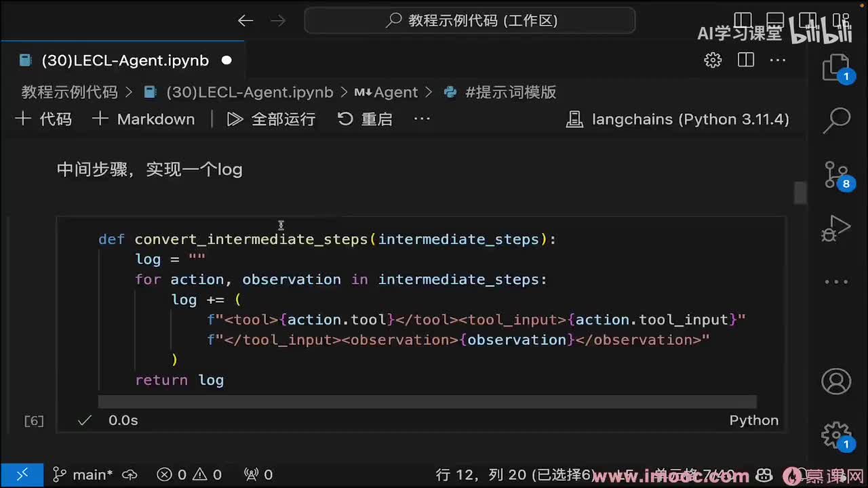The height and width of the screenshot is (488, 868).
Task: Click the cell execution success checkmark
Action: pos(85,421)
